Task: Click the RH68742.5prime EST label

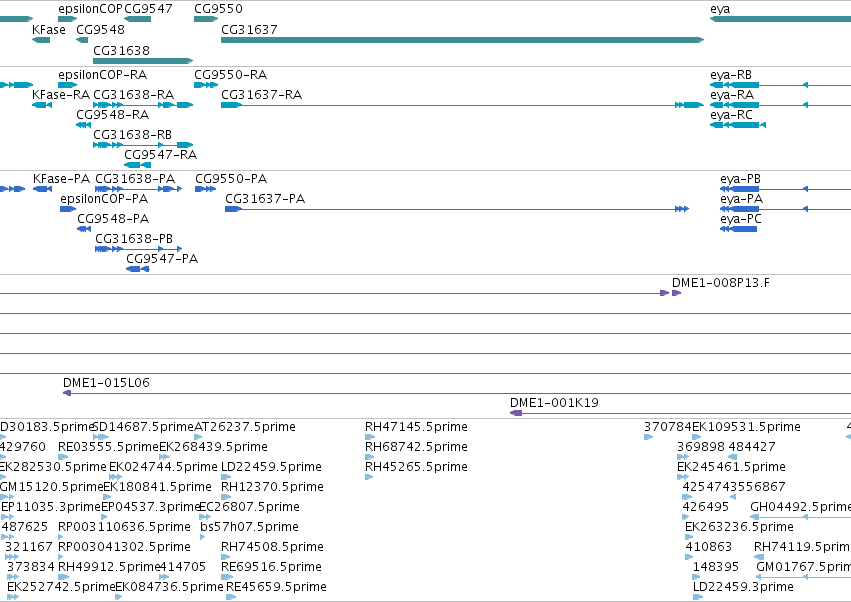Action: [x=416, y=447]
